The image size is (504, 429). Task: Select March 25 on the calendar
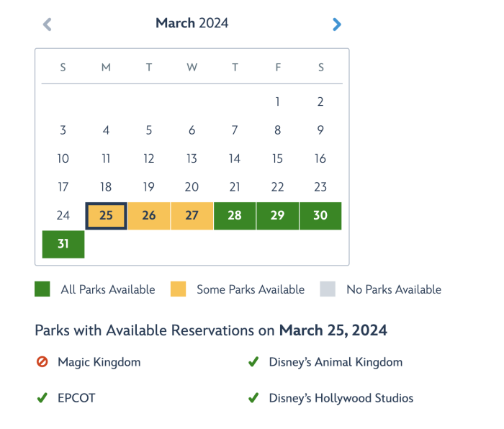click(x=106, y=216)
